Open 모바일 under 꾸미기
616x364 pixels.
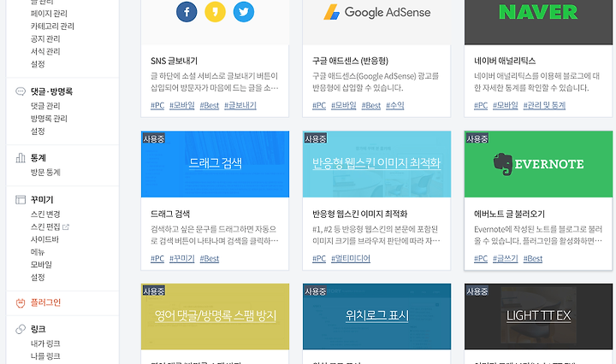pyautogui.click(x=41, y=264)
